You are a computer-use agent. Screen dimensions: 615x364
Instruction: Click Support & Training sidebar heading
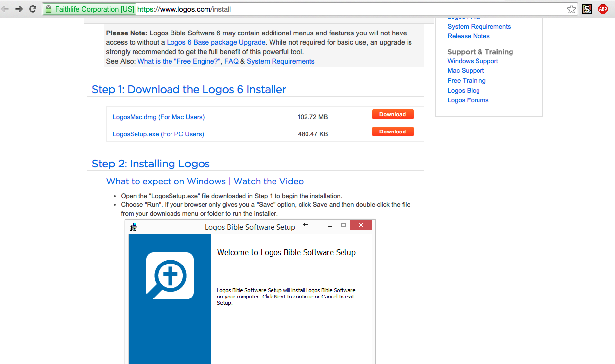click(x=480, y=52)
